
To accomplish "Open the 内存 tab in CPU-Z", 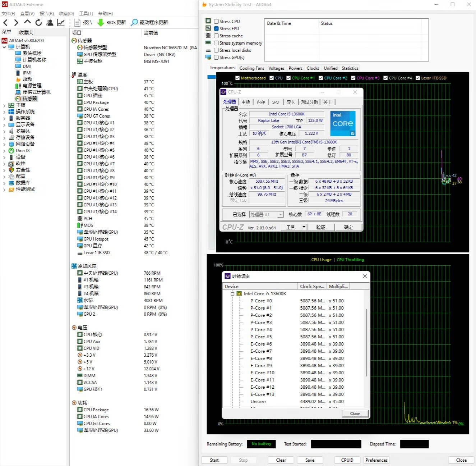I will pyautogui.click(x=261, y=102).
